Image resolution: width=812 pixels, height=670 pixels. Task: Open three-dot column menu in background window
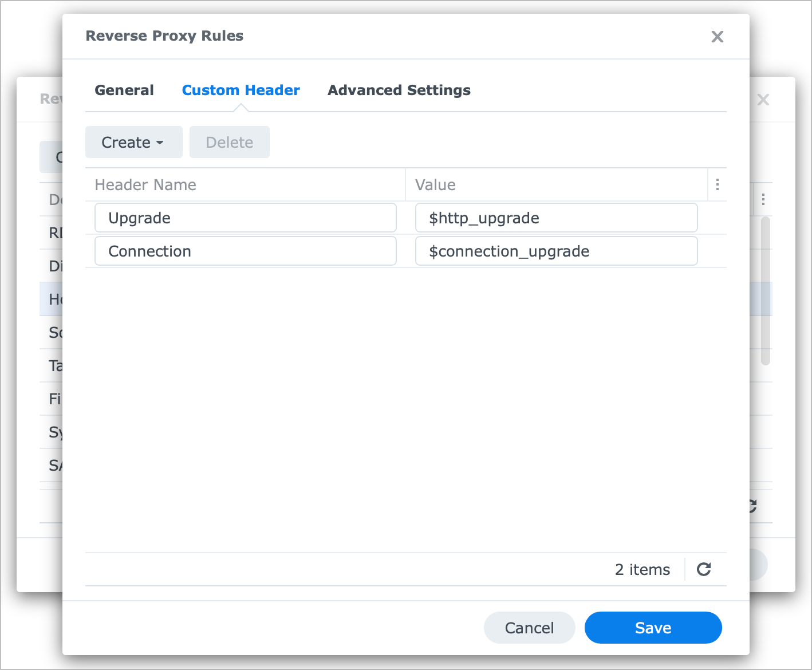click(x=763, y=199)
